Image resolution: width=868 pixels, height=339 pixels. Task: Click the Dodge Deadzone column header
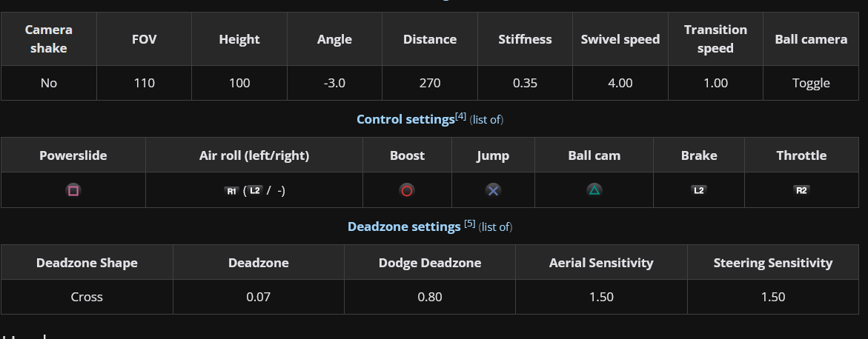[430, 263]
